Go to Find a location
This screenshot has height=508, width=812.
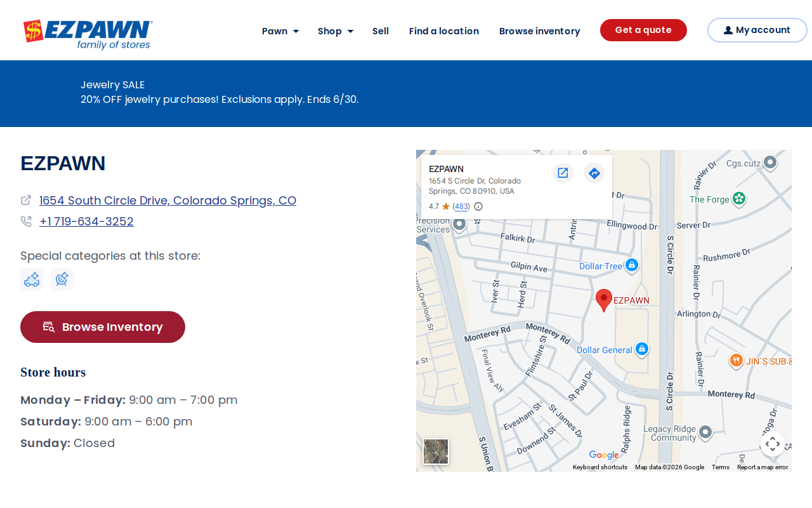(444, 31)
